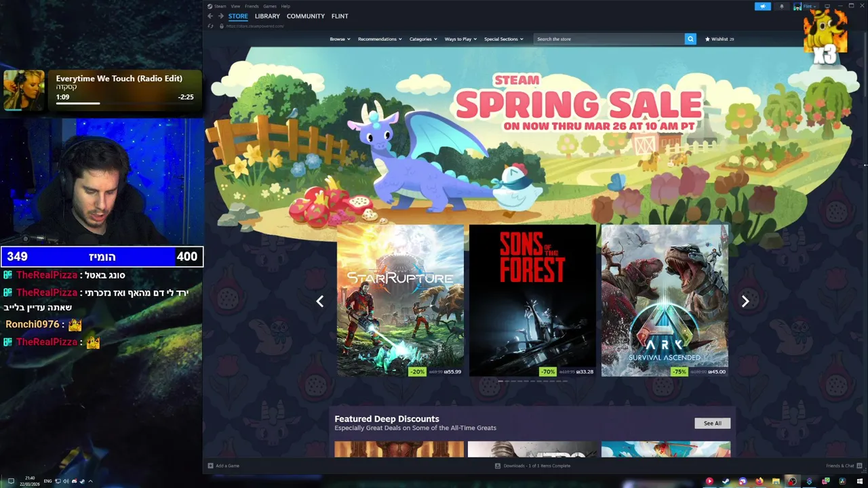Image resolution: width=868 pixels, height=488 pixels.
Task: Click the Add a Game plus icon
Action: pos(210,466)
